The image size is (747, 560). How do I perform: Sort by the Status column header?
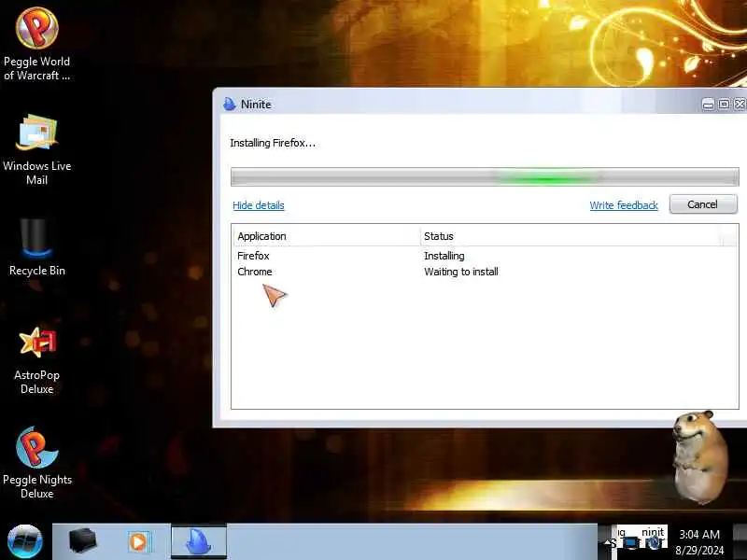pyautogui.click(x=570, y=236)
